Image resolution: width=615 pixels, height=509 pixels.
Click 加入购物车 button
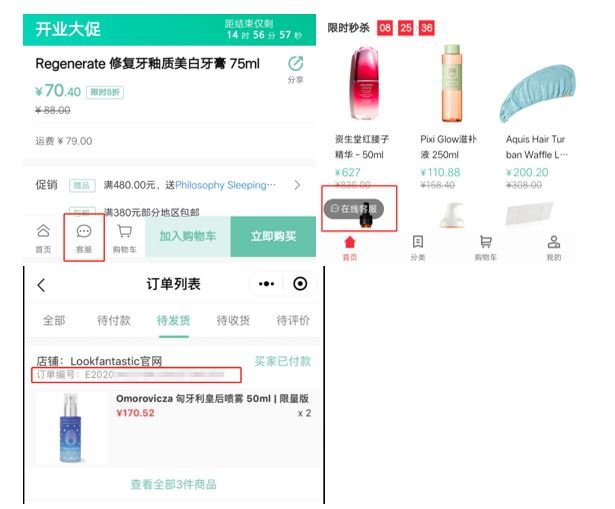[x=188, y=236]
